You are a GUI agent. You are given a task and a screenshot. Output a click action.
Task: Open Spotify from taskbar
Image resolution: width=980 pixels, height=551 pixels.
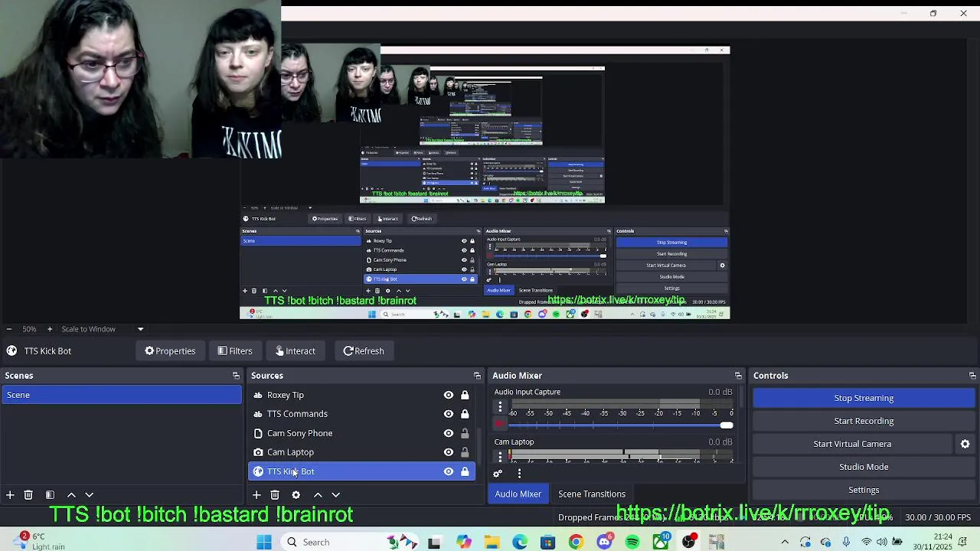point(632,542)
